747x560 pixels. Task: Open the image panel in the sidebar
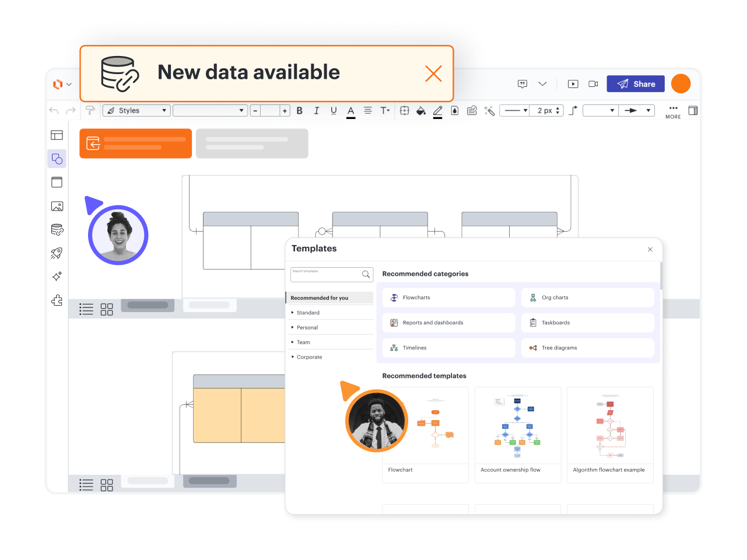(57, 206)
